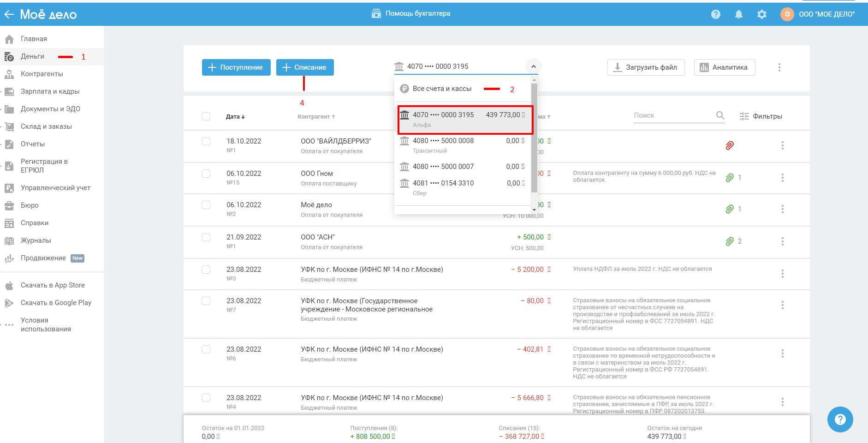Select Все счета и кассы option
Image resolution: width=868 pixels, height=443 pixels.
pos(463,89)
